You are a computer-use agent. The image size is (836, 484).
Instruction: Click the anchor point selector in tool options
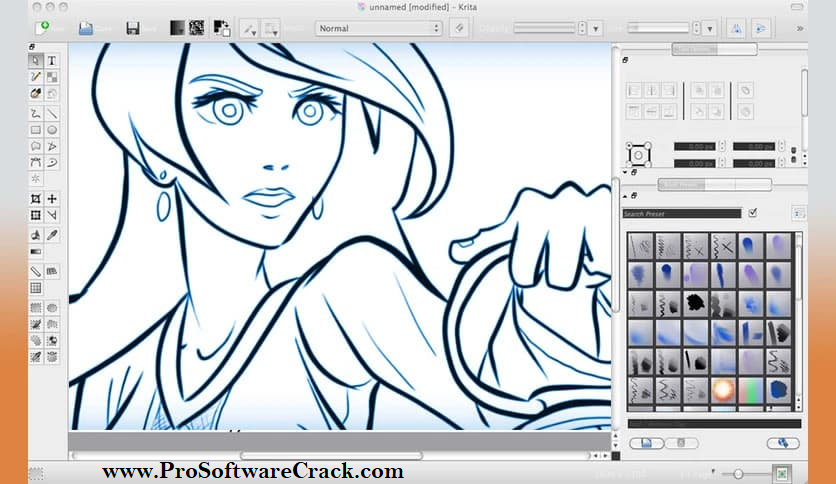coord(639,155)
